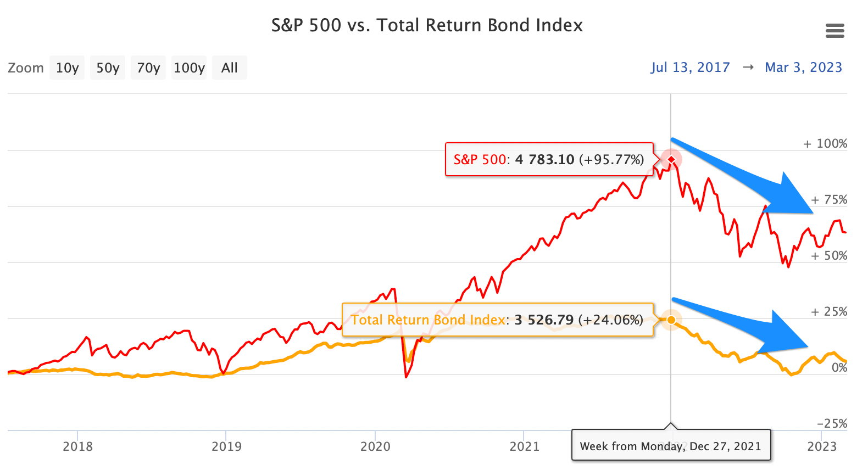Click the red S&P 500 diamond marker
The height and width of the screenshot is (470, 868).
(x=671, y=160)
